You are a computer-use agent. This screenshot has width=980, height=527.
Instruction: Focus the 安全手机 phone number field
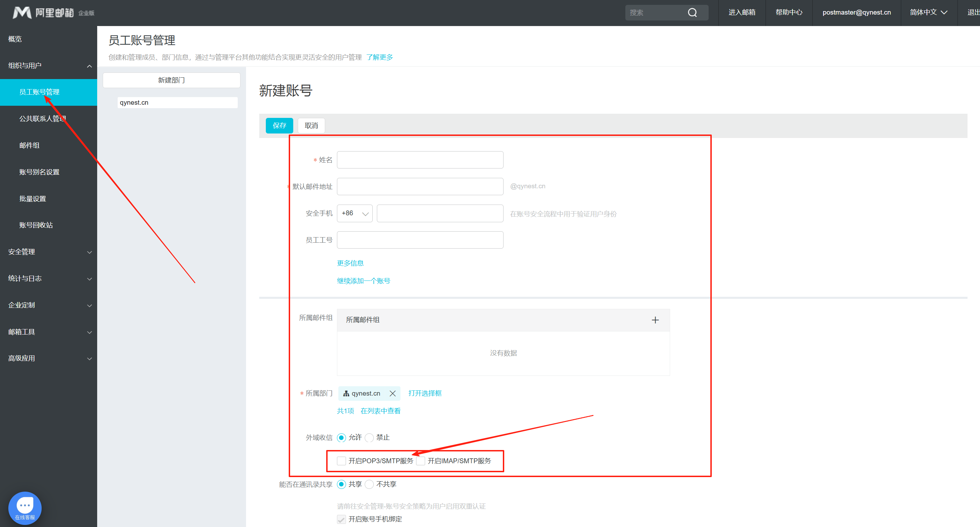pyautogui.click(x=440, y=213)
